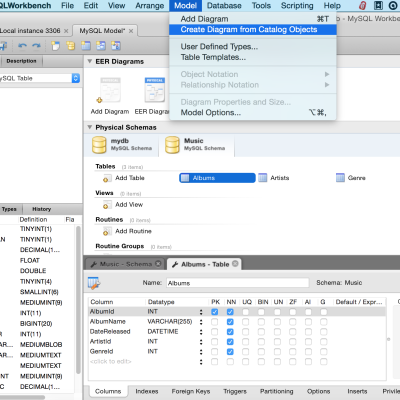The image size is (400, 400).
Task: Click the Redo arrow in toolbar
Action: pyautogui.click(x=36, y=46)
